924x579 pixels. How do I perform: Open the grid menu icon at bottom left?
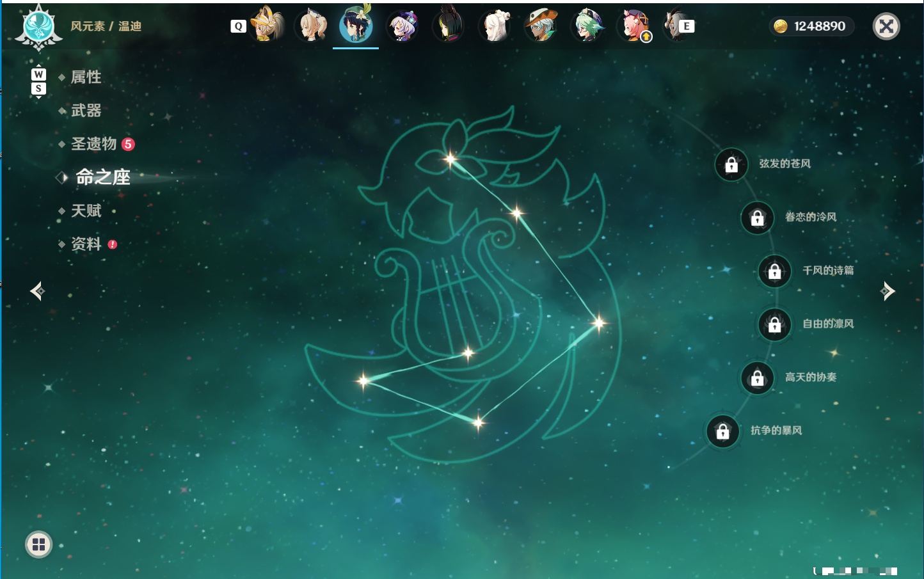coord(38,544)
